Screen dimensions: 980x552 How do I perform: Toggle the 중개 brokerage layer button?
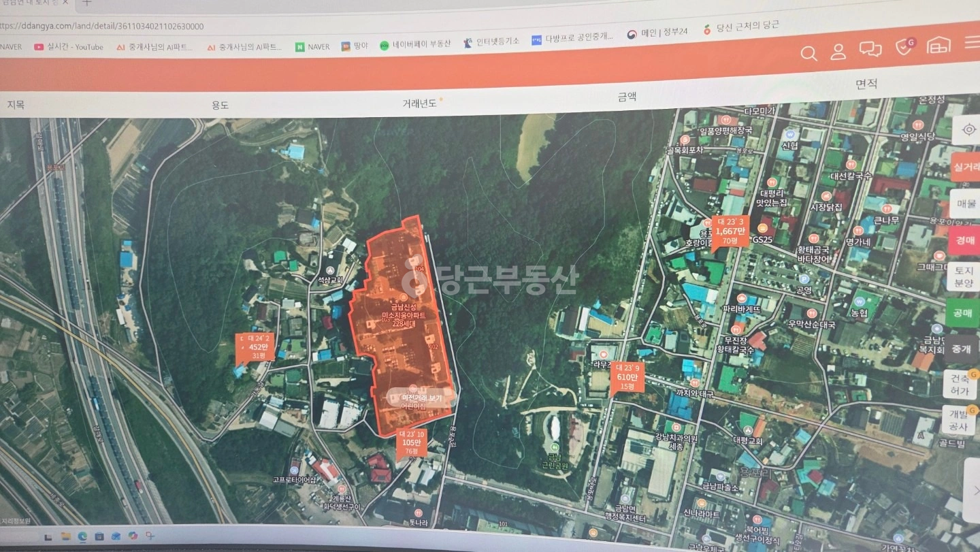pos(962,348)
